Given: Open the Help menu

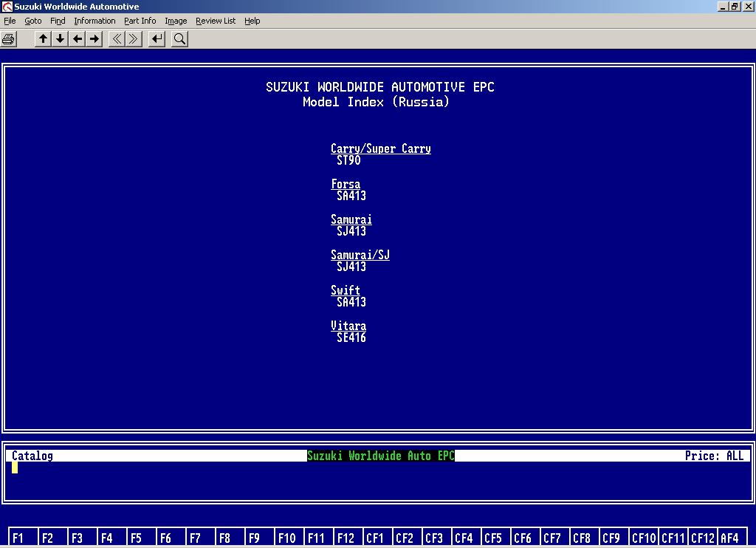Looking at the screenshot, I should click(252, 21).
